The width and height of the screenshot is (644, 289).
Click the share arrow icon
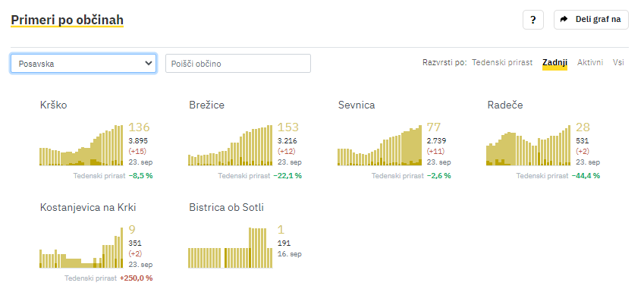564,19
